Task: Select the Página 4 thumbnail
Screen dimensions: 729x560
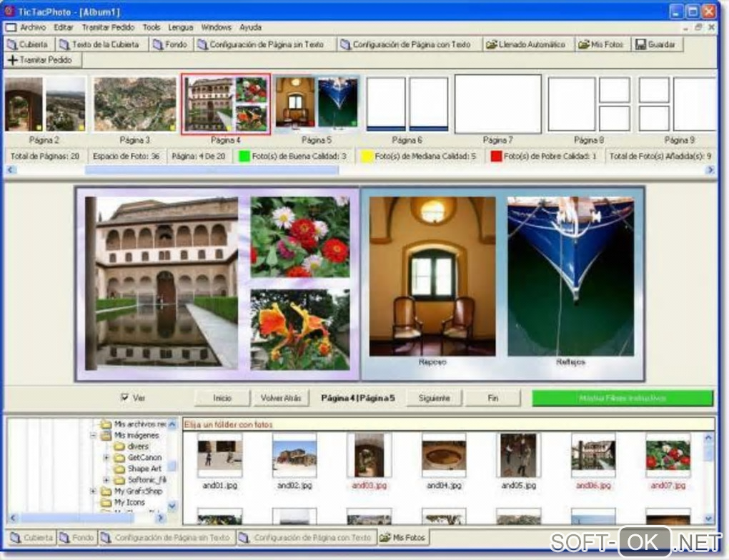Action: (x=226, y=104)
